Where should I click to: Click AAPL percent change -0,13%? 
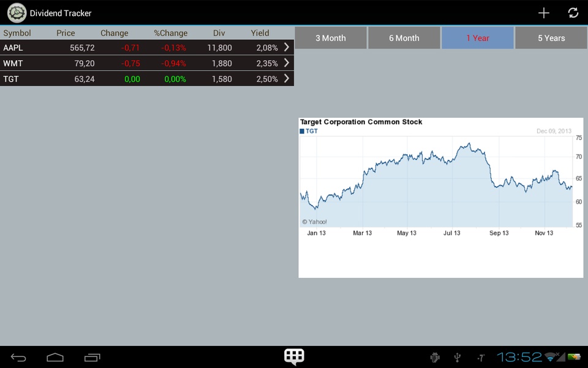pyautogui.click(x=173, y=48)
